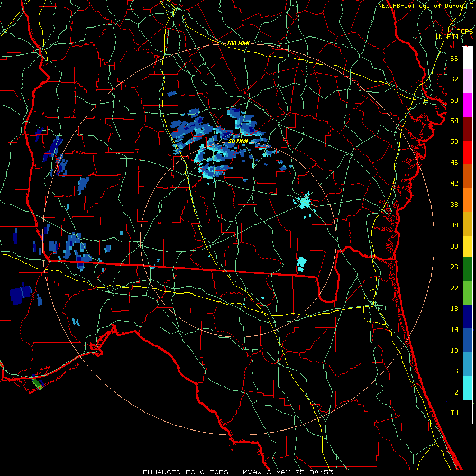This screenshot has height=476, width=476.
Task: Click the 'NEXLAB-College of DuPage' credit text
Action: 423,6
